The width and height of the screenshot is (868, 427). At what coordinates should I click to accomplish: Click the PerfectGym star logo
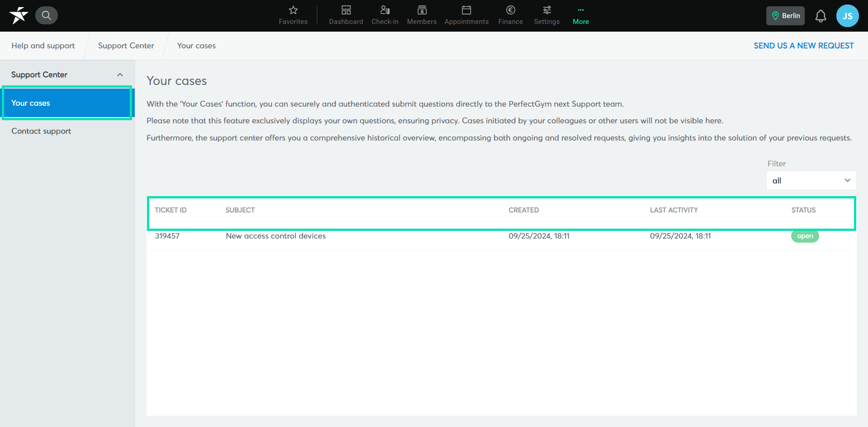click(19, 15)
